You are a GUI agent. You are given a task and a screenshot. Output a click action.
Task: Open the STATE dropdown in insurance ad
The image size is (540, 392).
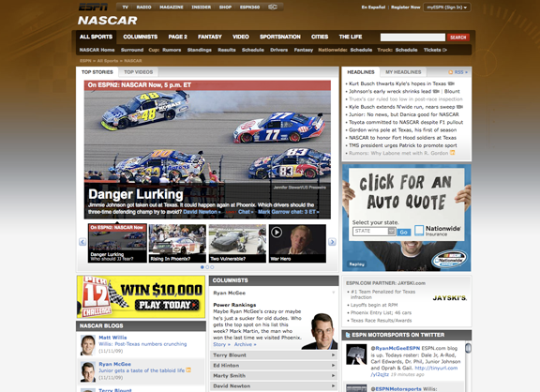pyautogui.click(x=374, y=231)
